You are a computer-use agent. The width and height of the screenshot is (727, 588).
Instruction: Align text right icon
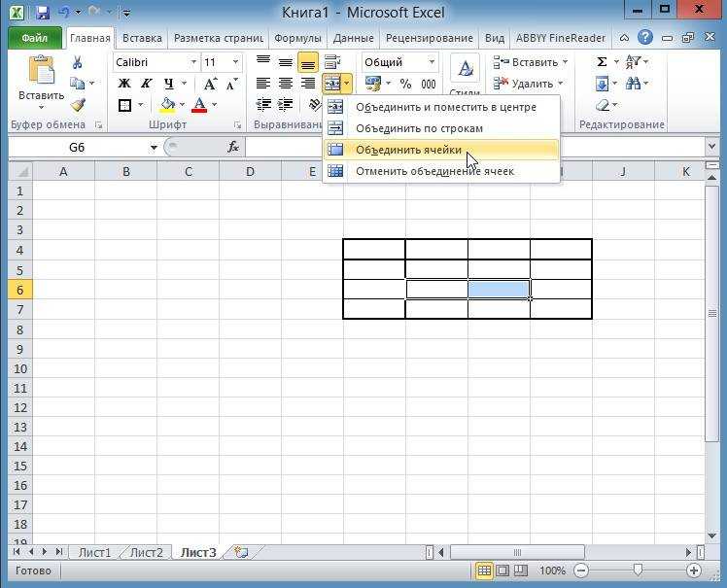[x=308, y=84]
